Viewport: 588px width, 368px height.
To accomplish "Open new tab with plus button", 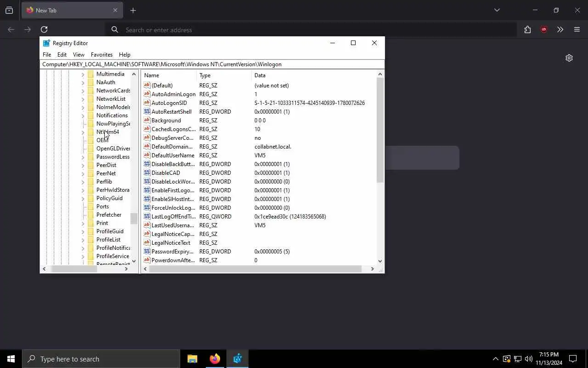I will coord(133,10).
